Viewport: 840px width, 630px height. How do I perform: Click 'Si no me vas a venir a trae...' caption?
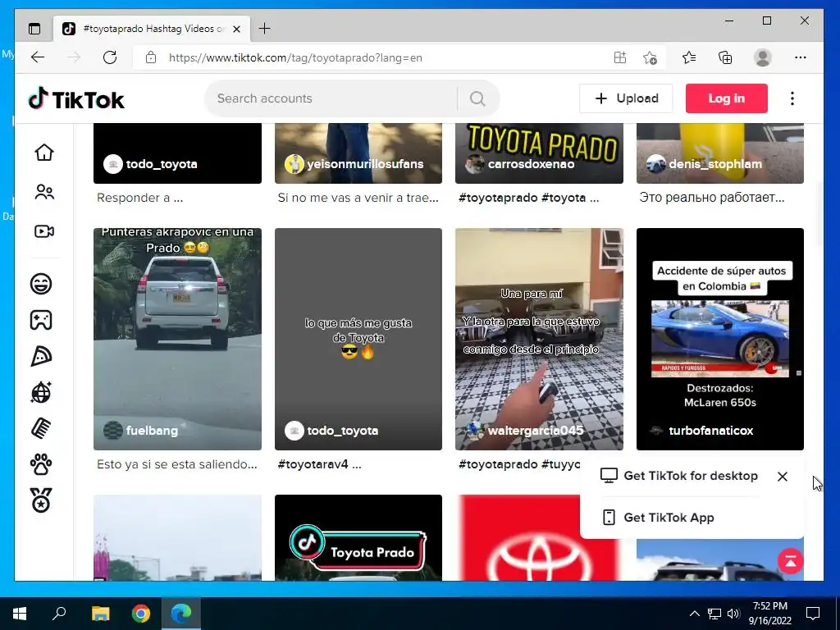point(358,198)
